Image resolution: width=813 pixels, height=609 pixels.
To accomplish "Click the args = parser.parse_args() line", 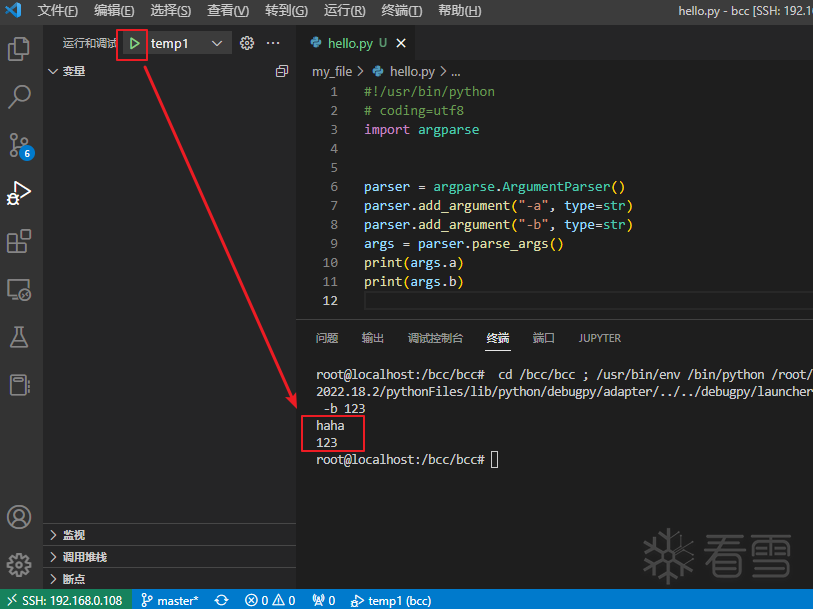I will (x=464, y=244).
